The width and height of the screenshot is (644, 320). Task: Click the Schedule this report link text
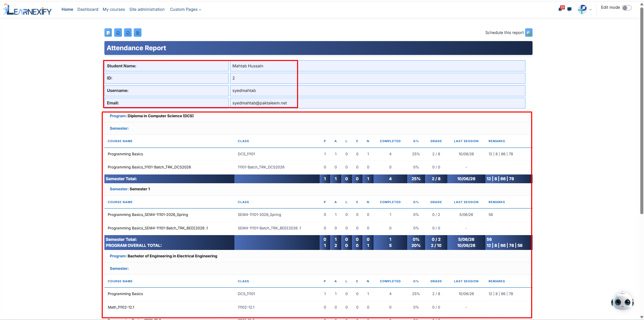504,33
